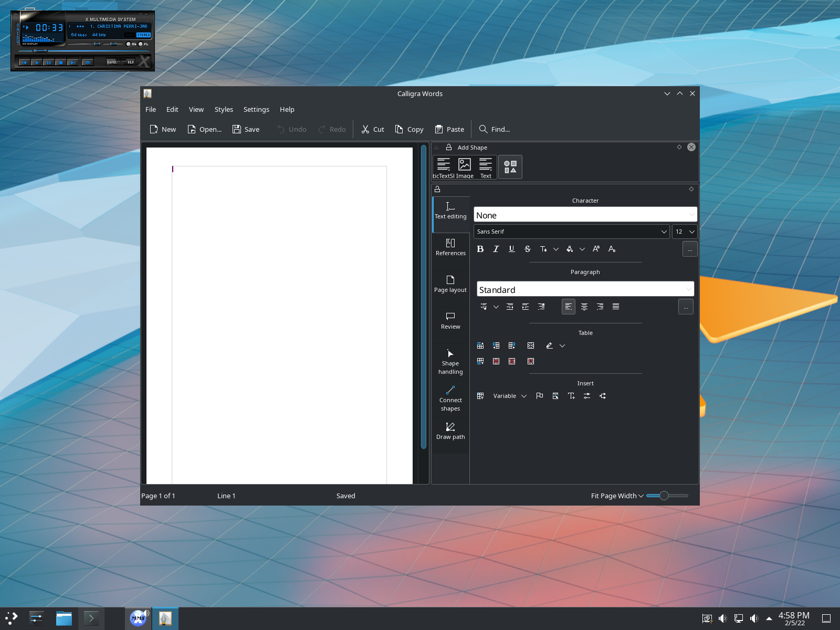Open the Standard paragraph style dropdown
Screen dimensions: 840x630
585,289
